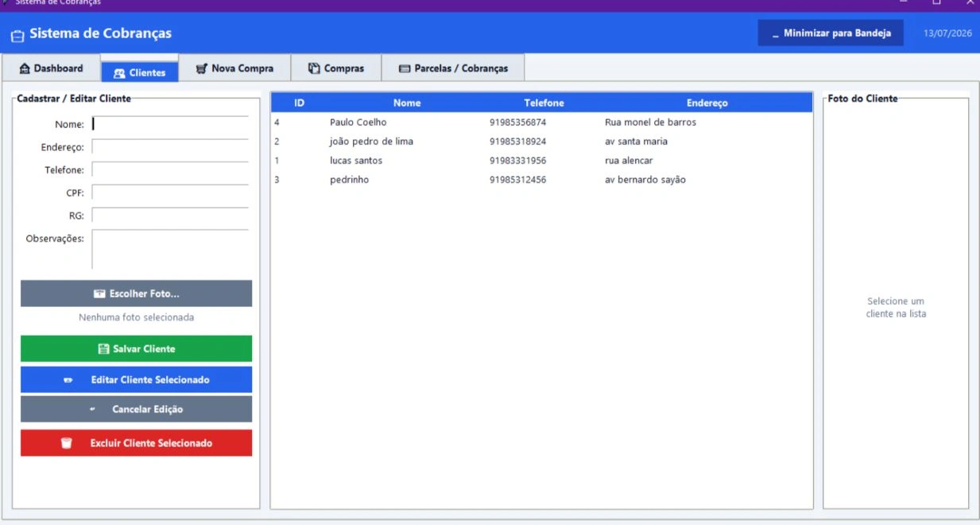Click the people icon on Clientes tab

(119, 73)
